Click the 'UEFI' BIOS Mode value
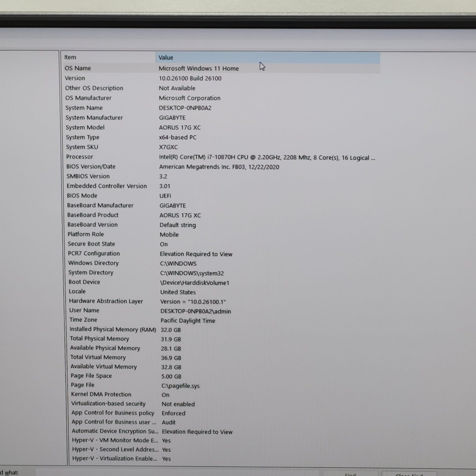This screenshot has height=476, width=476. [x=165, y=196]
